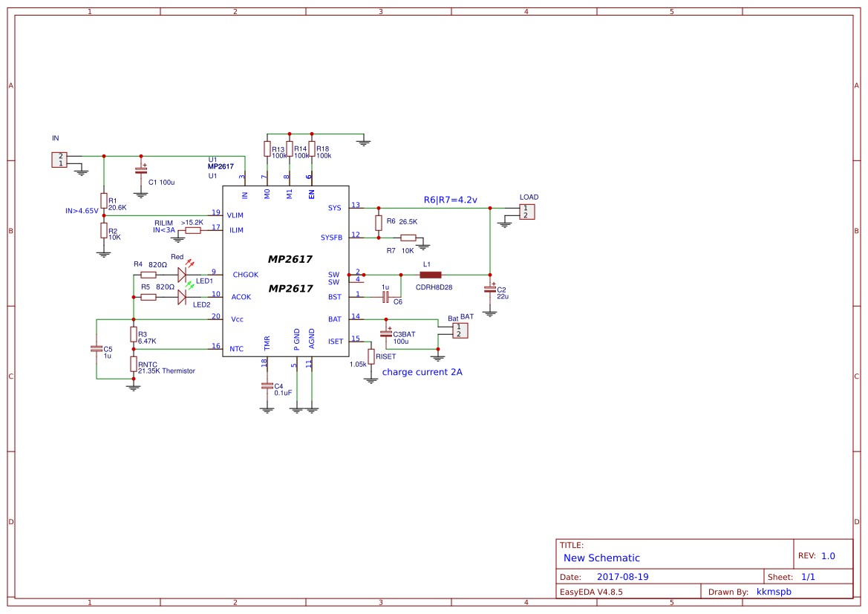Click the NTC pin label
The height and width of the screenshot is (614, 868).
(x=236, y=349)
